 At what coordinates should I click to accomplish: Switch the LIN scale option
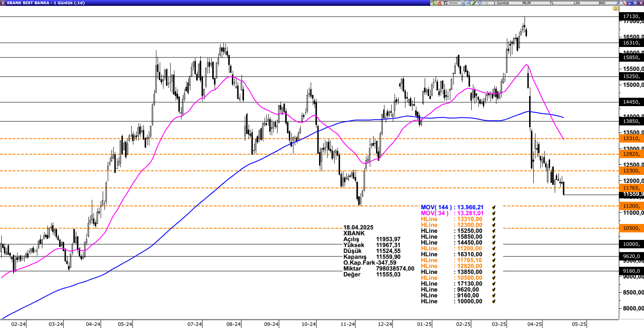click(576, 3)
